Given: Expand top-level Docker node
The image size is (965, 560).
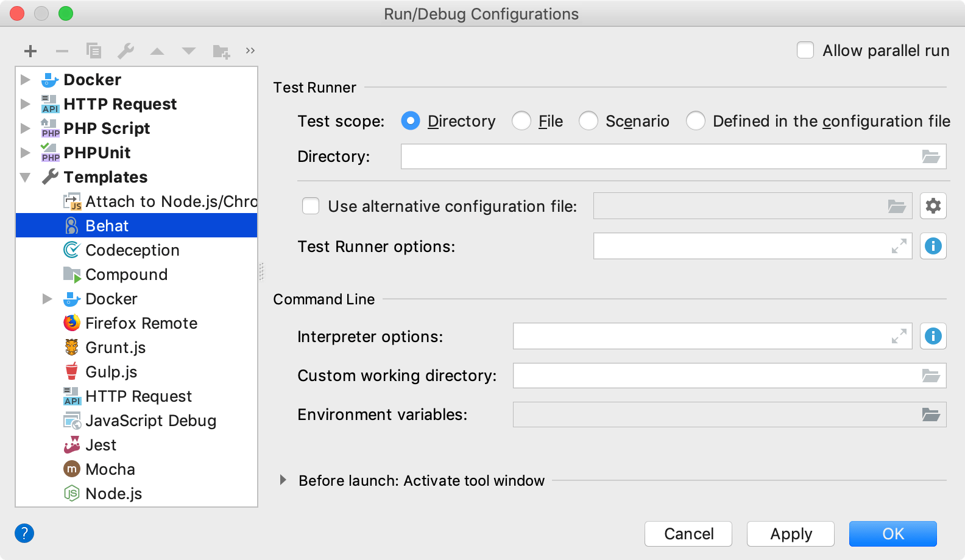Looking at the screenshot, I should 25,80.
